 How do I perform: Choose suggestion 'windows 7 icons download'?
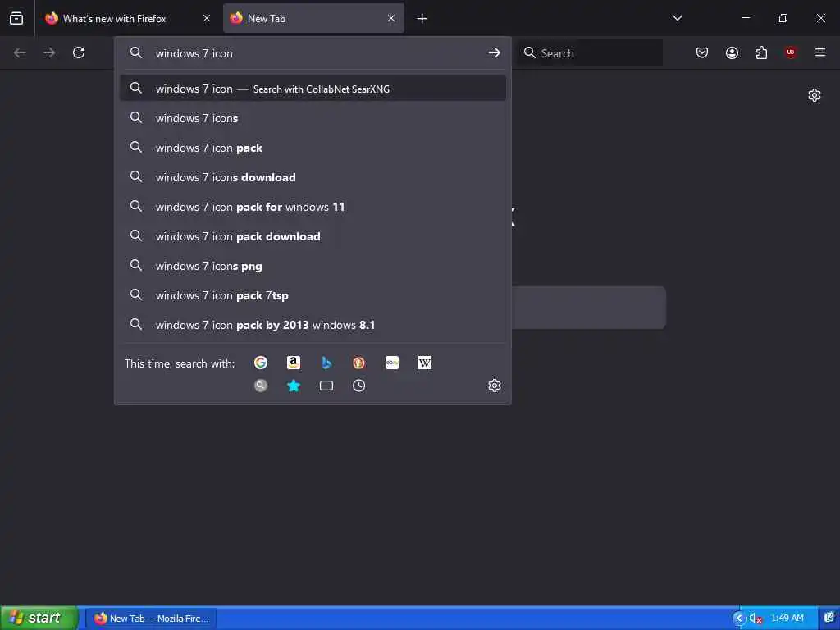[313, 177]
